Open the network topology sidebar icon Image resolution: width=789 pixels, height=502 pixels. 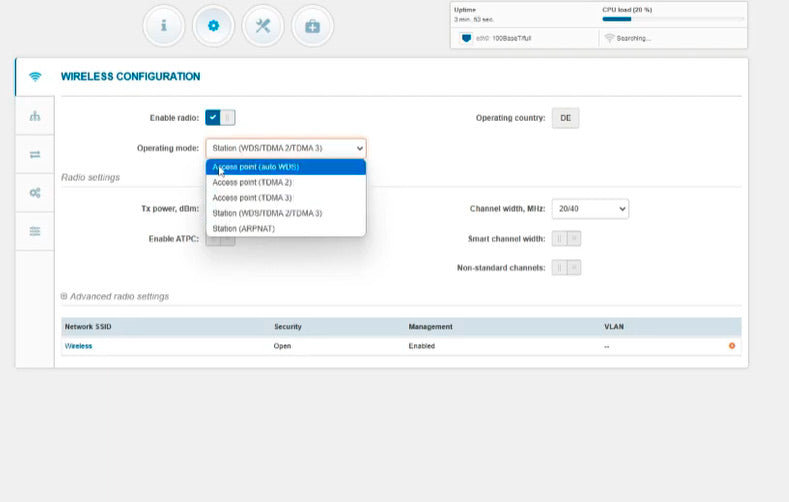pos(35,116)
